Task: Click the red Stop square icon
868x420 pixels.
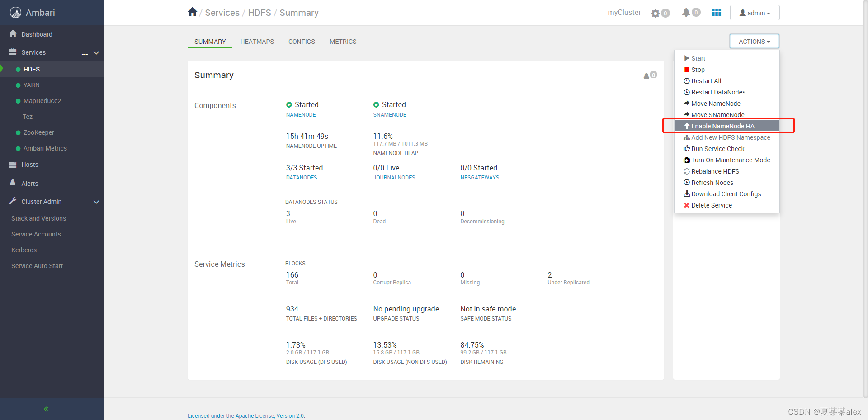Action: [687, 70]
